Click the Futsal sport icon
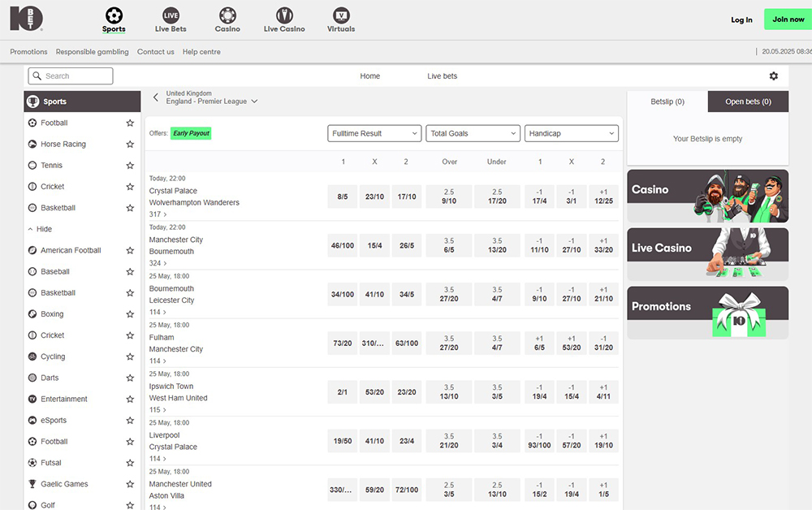This screenshot has height=510, width=812. (x=32, y=462)
